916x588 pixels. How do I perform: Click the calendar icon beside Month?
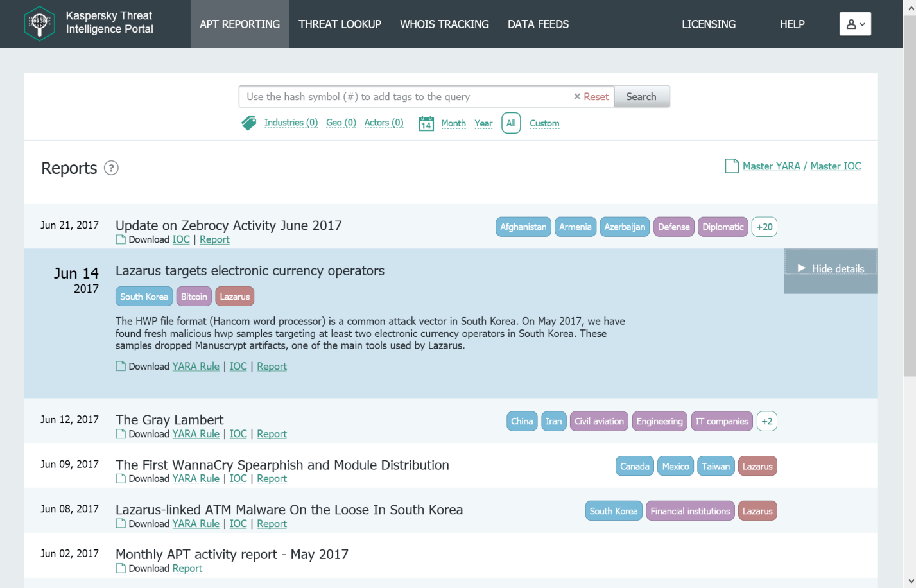426,123
